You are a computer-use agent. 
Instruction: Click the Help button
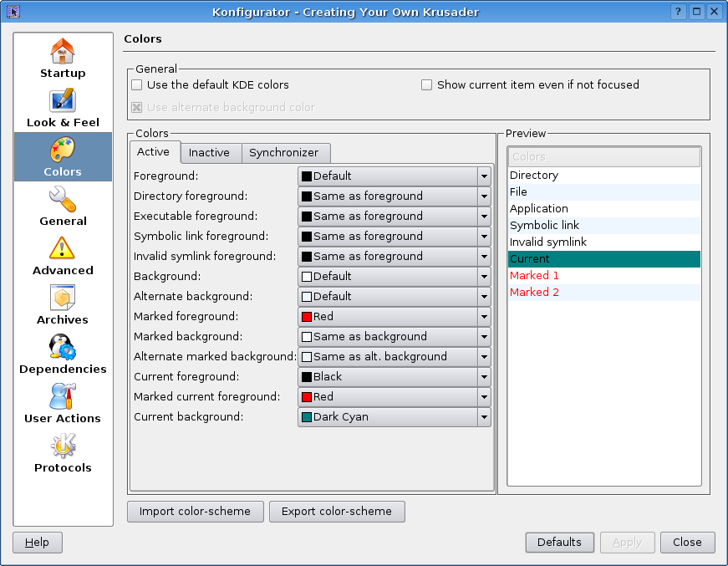click(x=37, y=543)
